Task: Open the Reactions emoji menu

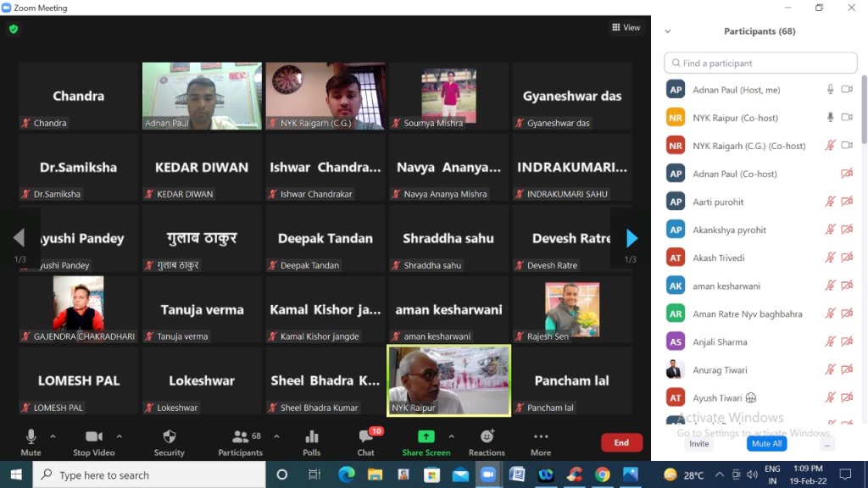Action: (487, 437)
